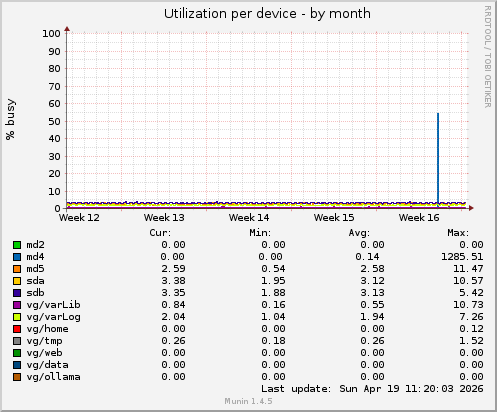The height and width of the screenshot is (412, 497).
Task: Click the 'Min:' column header
Action: (x=260, y=233)
